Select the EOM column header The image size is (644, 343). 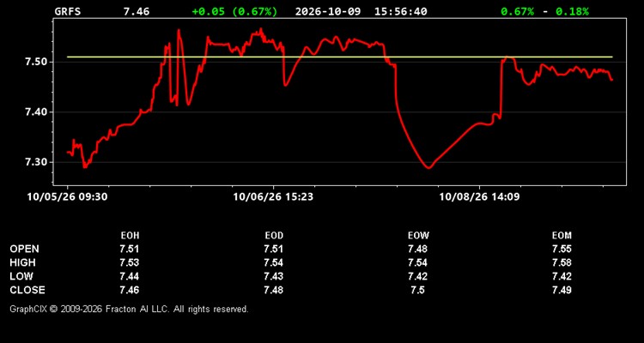pos(562,236)
